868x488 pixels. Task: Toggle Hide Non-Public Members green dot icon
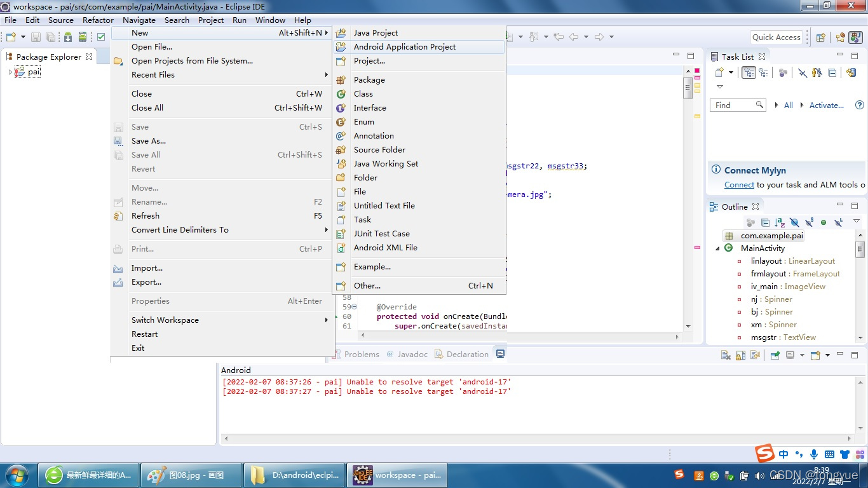click(824, 222)
